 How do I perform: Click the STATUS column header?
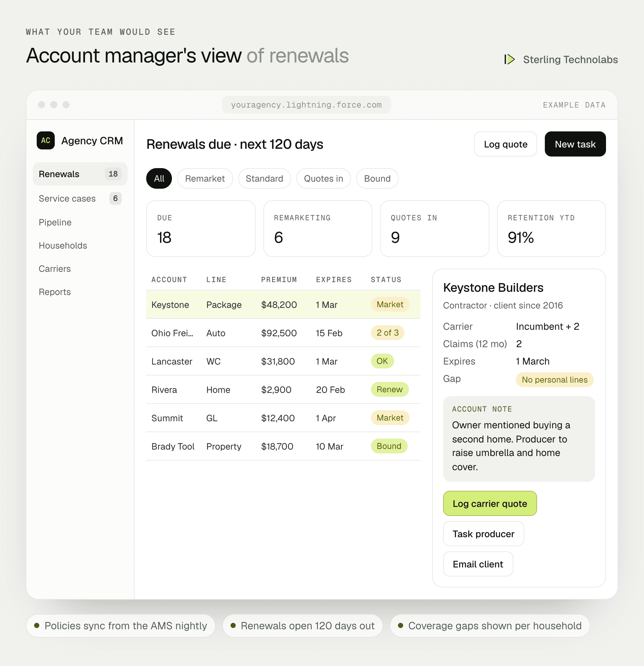[386, 280]
